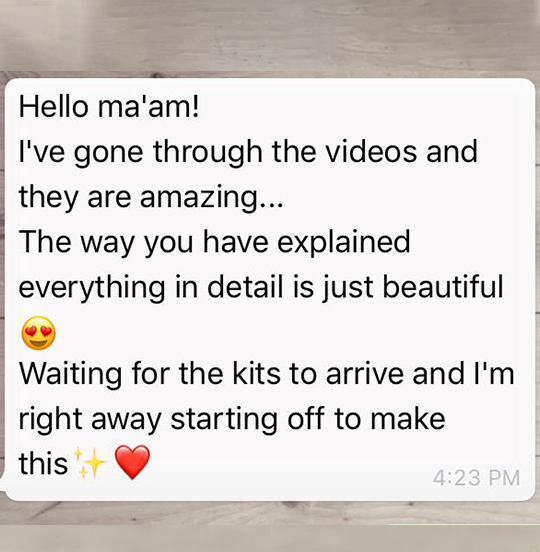Click the 4:23 PM message timestamp

pyautogui.click(x=476, y=478)
